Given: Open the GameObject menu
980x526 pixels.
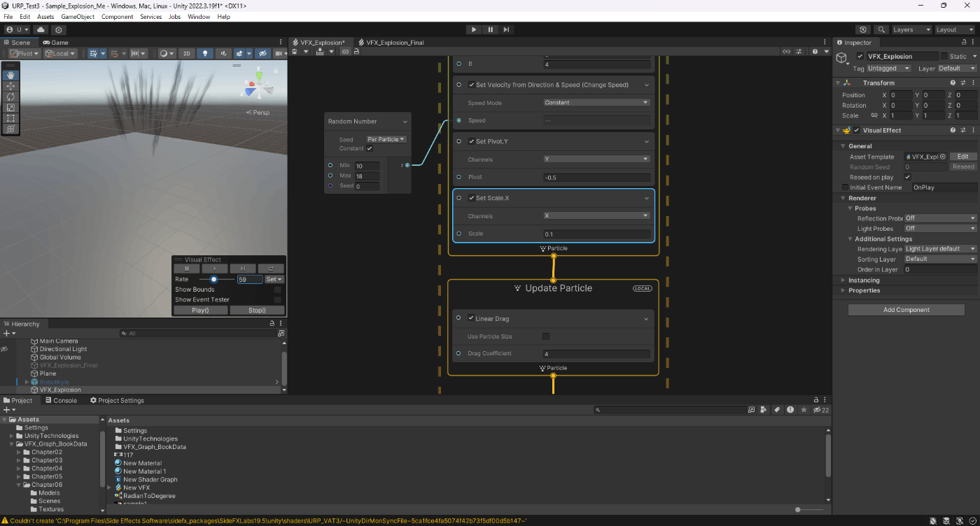Looking at the screenshot, I should click(77, 16).
